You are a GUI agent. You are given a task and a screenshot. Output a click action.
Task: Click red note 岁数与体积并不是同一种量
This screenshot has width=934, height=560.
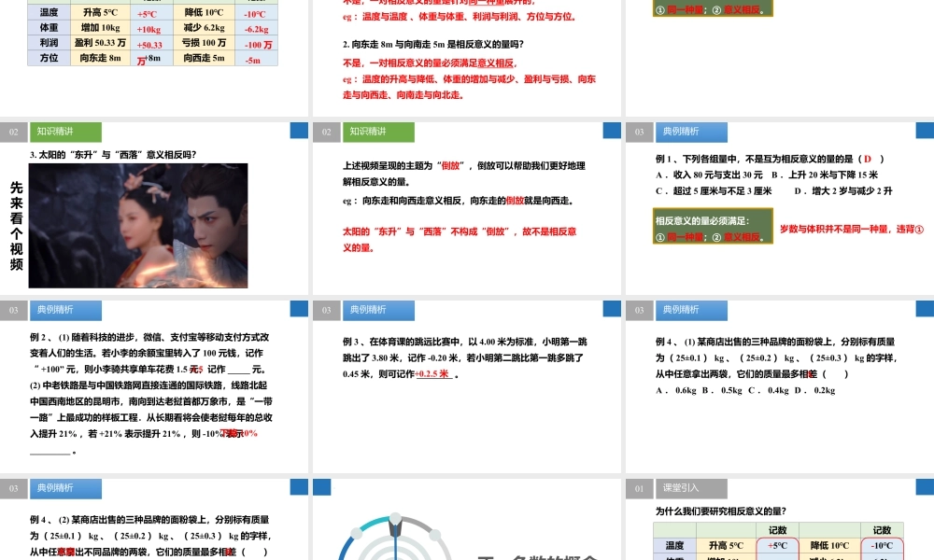852,229
